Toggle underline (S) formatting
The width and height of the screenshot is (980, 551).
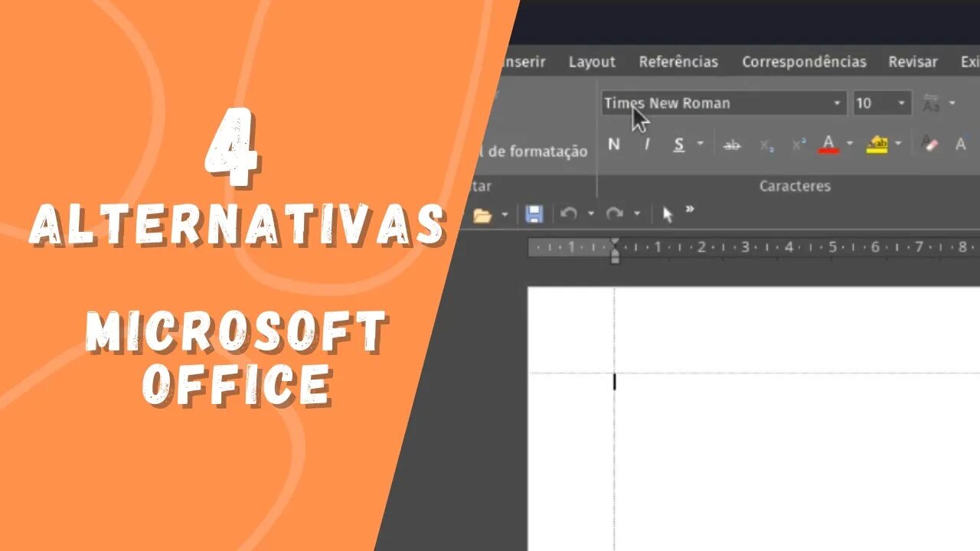click(x=678, y=144)
